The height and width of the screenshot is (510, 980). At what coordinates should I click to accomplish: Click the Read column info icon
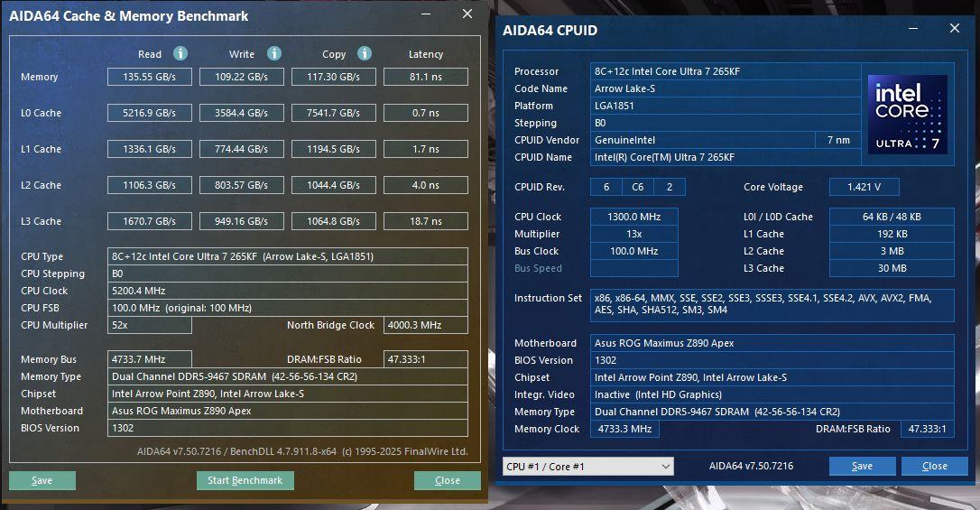180,54
